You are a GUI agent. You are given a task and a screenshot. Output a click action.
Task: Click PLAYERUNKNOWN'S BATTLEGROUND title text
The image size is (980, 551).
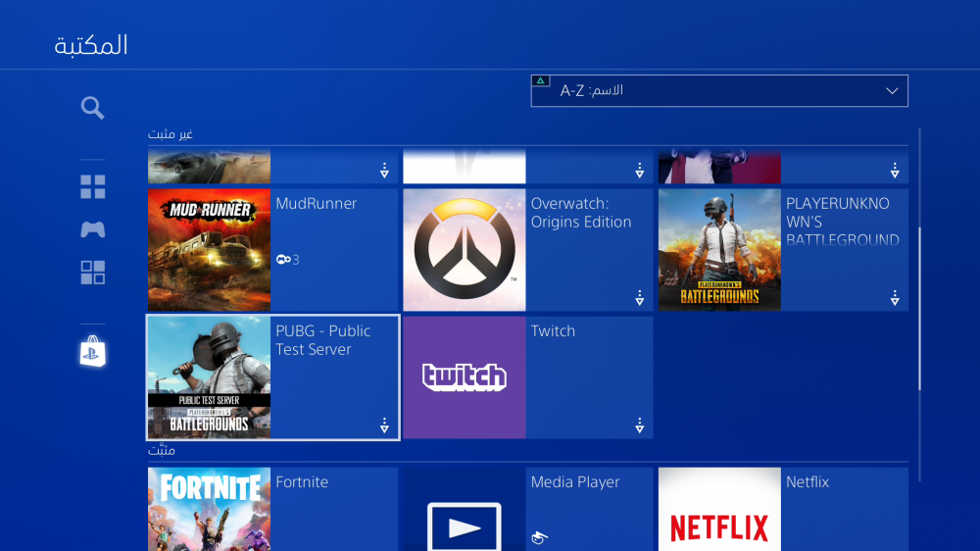pos(843,222)
